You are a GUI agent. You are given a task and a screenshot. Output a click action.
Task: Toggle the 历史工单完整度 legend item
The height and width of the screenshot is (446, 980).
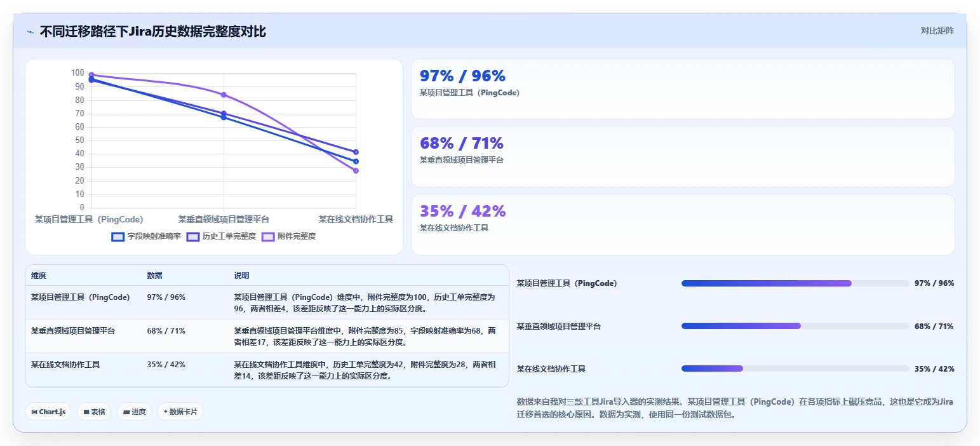click(221, 236)
